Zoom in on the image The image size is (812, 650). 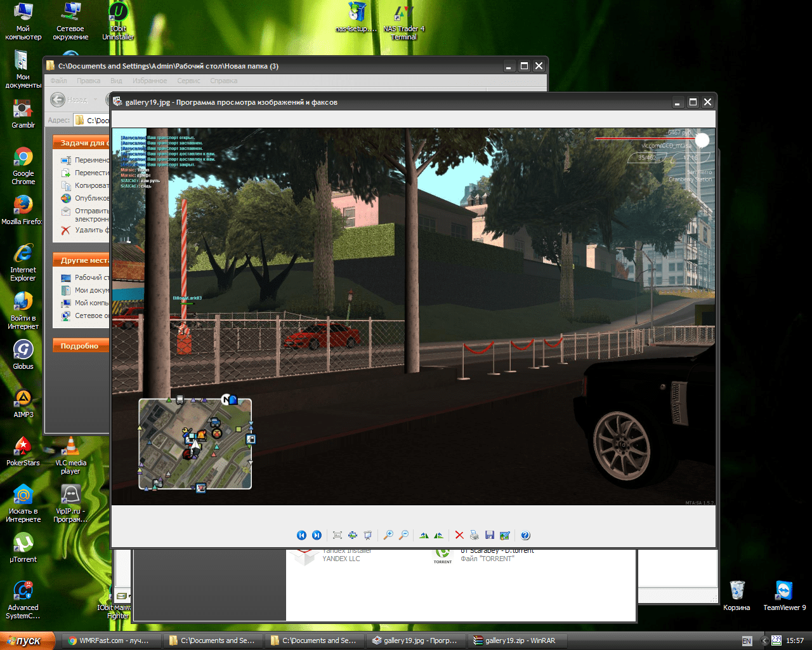coord(388,535)
